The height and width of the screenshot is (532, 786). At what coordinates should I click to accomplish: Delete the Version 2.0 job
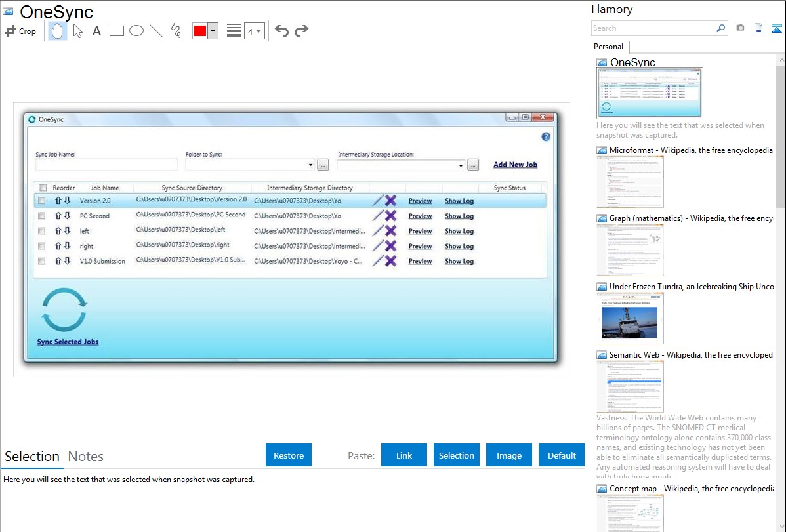(x=390, y=201)
